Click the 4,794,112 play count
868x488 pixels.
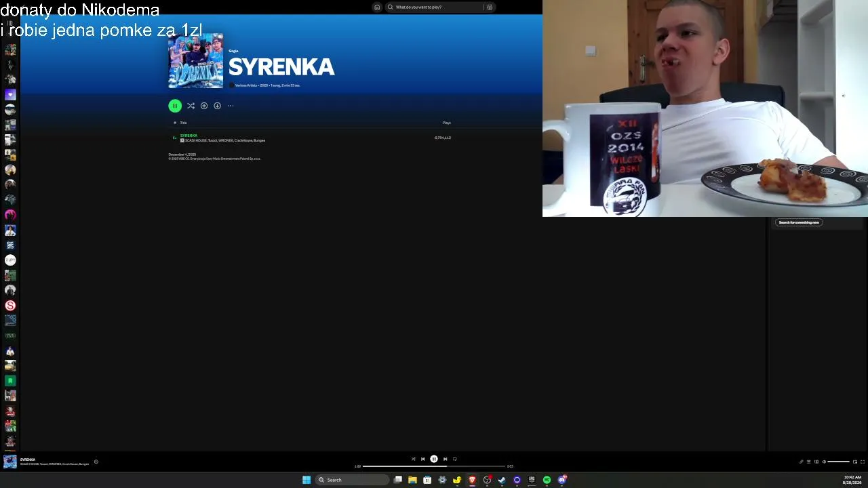click(443, 138)
